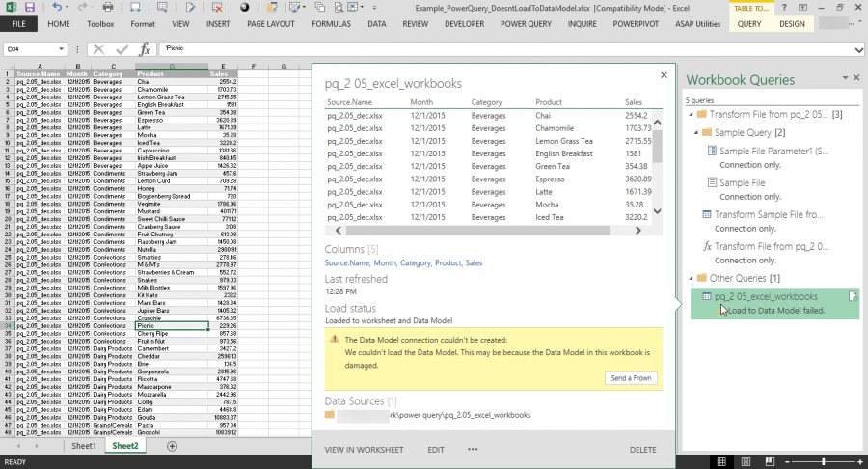Switch to the QUERY table tools tab
This screenshot has height=469, width=868.
(749, 24)
